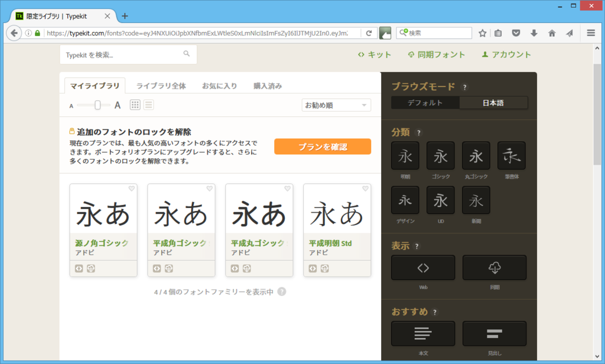Select 日本語 browse mode

pos(493,103)
